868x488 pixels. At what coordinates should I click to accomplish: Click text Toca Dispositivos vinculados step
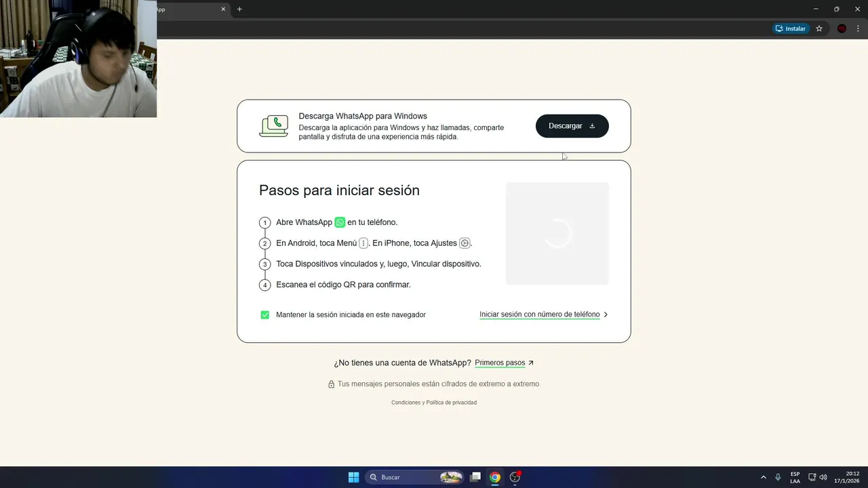378,264
